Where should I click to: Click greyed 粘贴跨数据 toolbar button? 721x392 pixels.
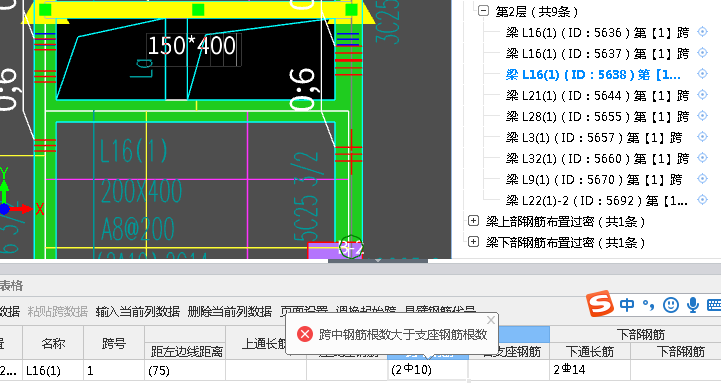pyautogui.click(x=57, y=312)
